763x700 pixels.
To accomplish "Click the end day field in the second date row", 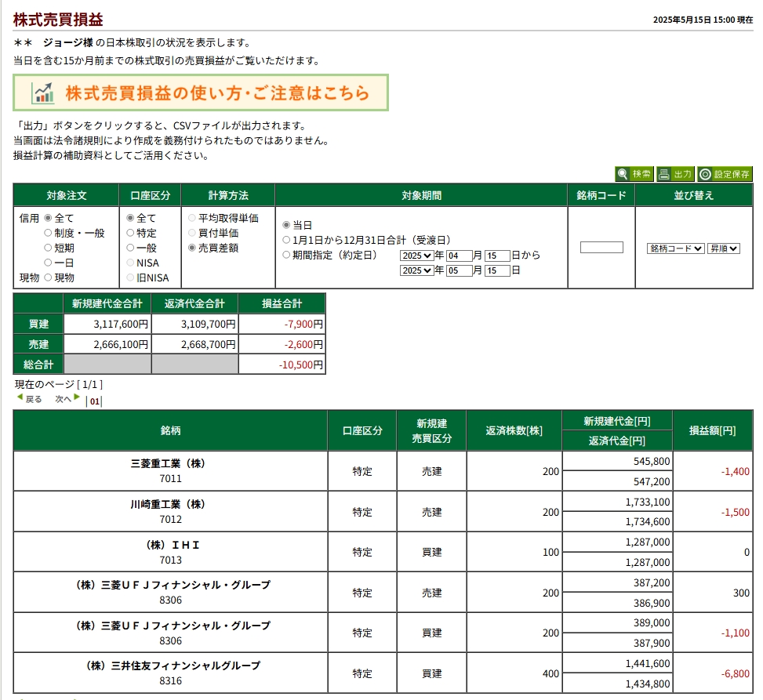I will [497, 270].
